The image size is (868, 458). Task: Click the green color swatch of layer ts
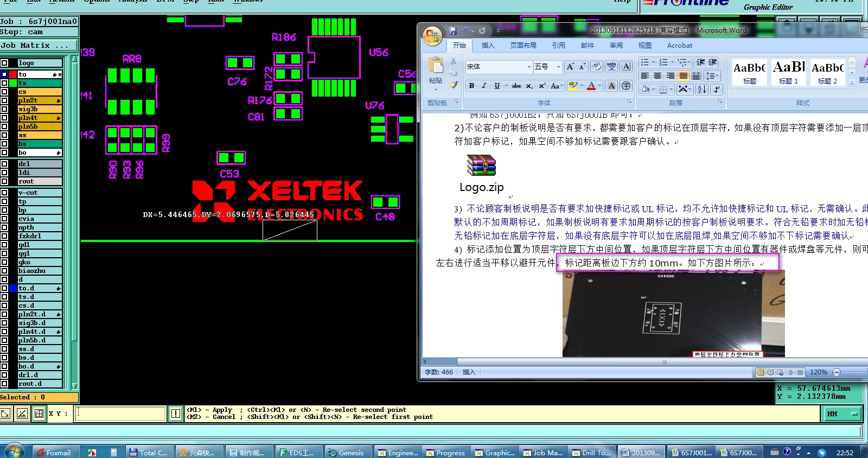[13, 83]
